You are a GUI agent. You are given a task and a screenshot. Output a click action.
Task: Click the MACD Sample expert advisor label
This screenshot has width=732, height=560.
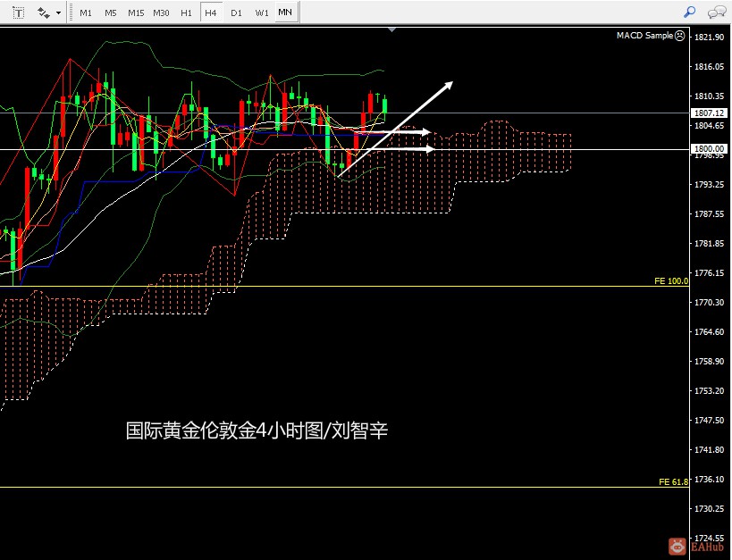(644, 36)
